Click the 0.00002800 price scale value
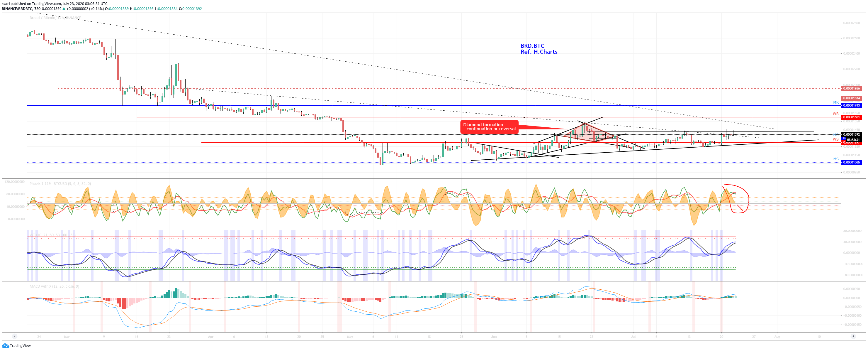 (x=852, y=23)
